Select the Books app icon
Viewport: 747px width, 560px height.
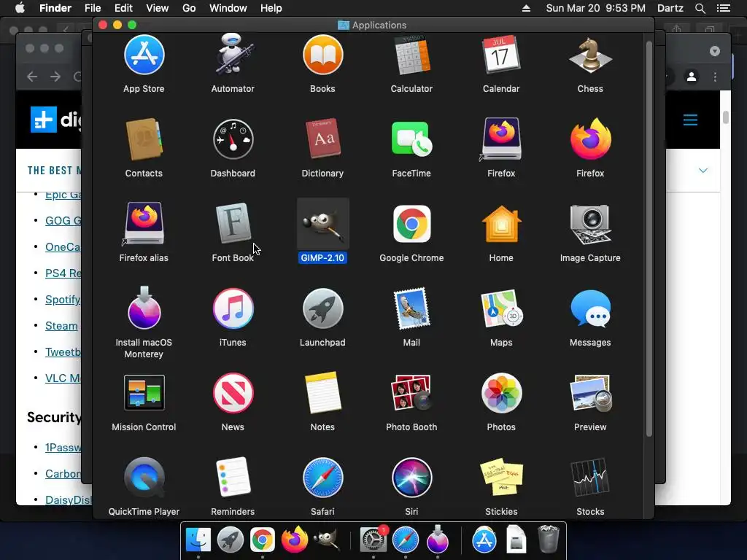322,55
